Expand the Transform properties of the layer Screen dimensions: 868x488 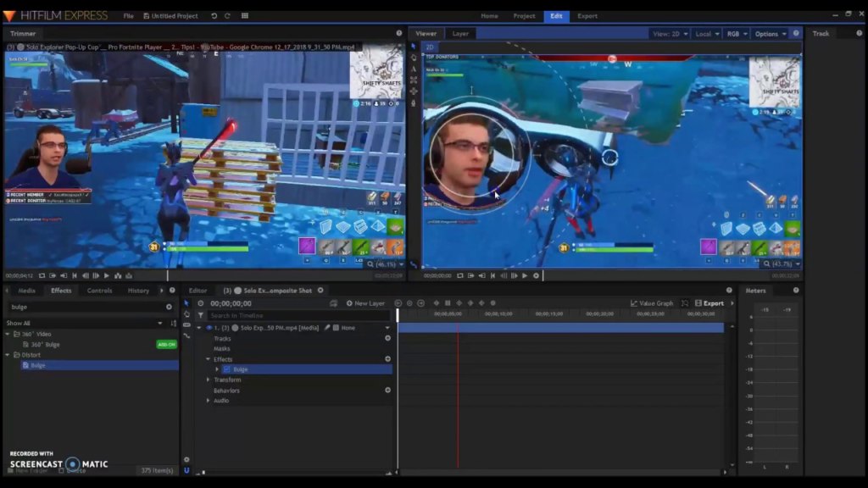(209, 380)
